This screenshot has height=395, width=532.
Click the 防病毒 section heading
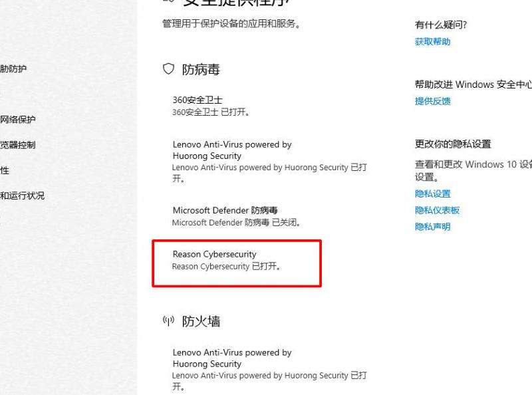point(201,70)
